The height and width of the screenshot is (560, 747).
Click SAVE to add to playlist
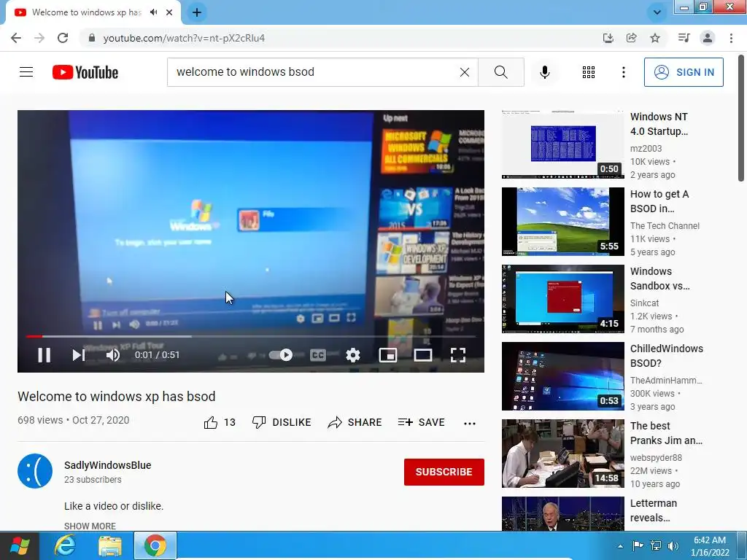[x=422, y=422]
